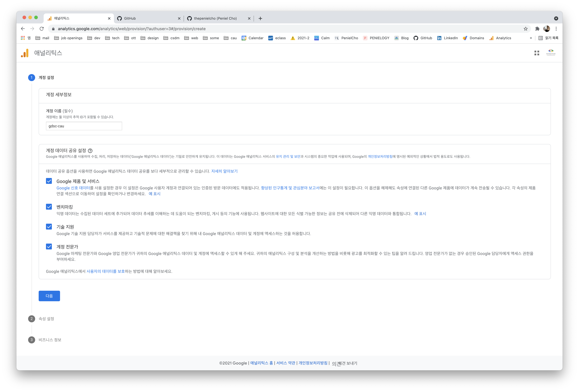
Task: Disable the account specialists checkbox
Action: click(49, 247)
